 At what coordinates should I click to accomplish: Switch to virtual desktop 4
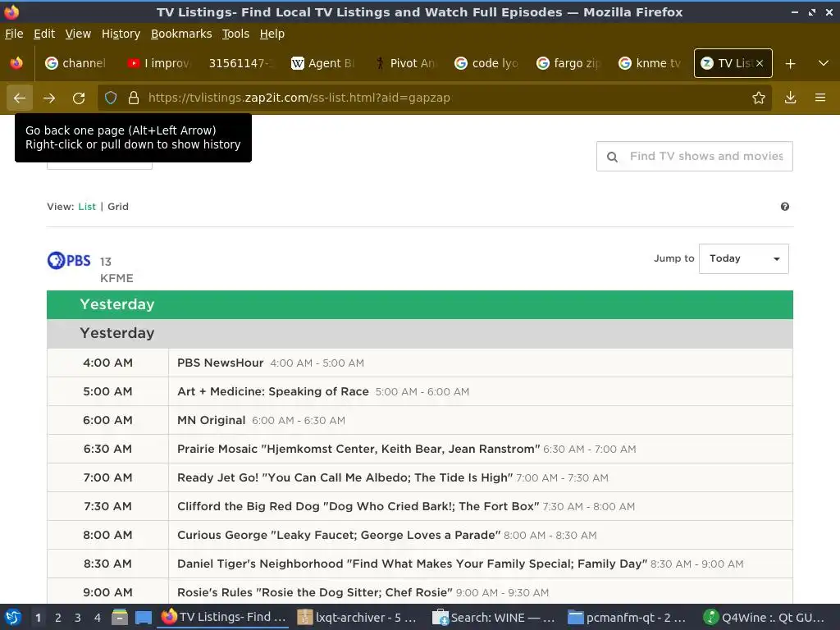[97, 618]
